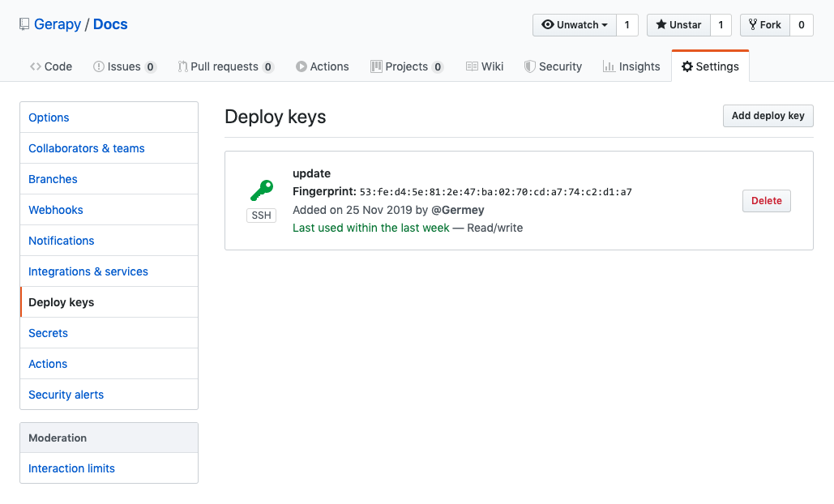
Task: Click the stargazers count next to Unstar
Action: (x=721, y=25)
